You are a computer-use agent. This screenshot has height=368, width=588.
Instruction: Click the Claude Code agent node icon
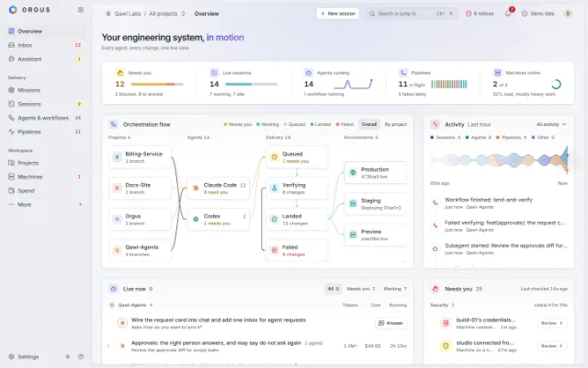pos(196,188)
